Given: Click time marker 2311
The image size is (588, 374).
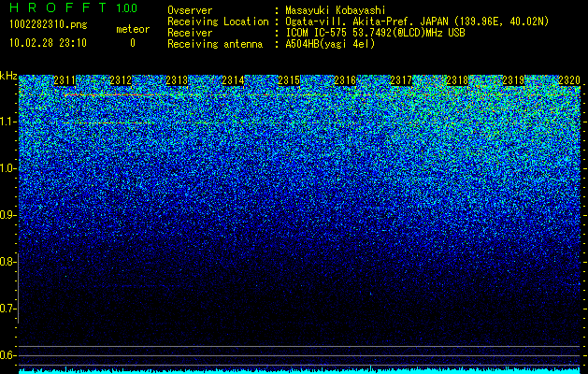Looking at the screenshot, I should 65,80.
